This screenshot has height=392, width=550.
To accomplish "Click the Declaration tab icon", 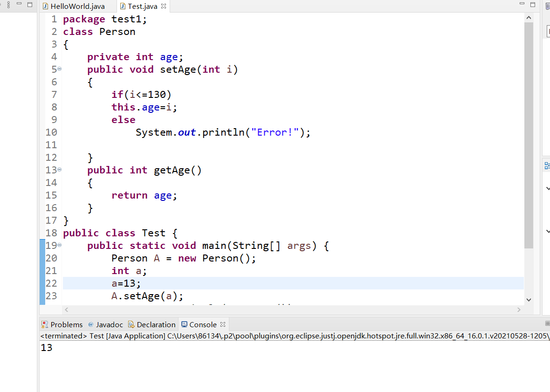I will (x=131, y=324).
